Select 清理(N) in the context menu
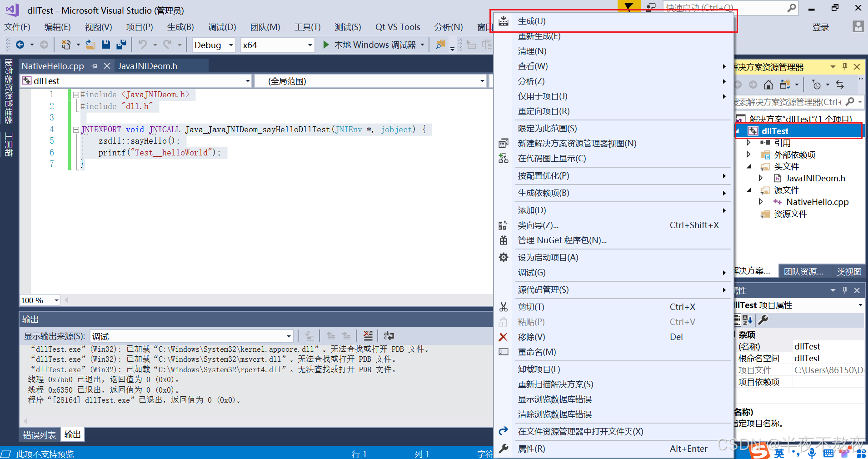 click(614, 51)
